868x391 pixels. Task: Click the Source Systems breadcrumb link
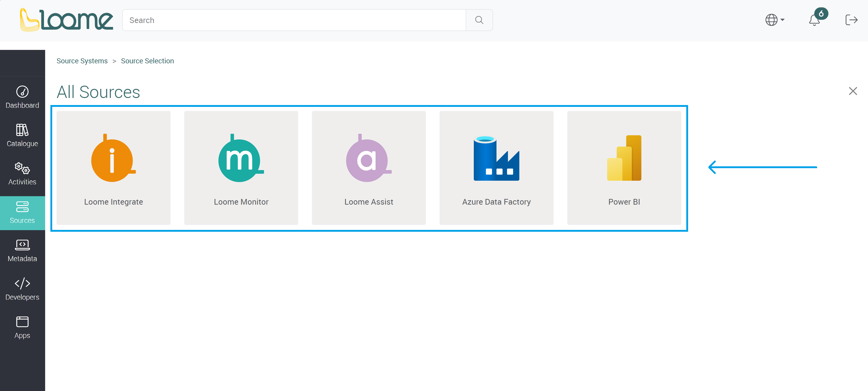tap(82, 61)
